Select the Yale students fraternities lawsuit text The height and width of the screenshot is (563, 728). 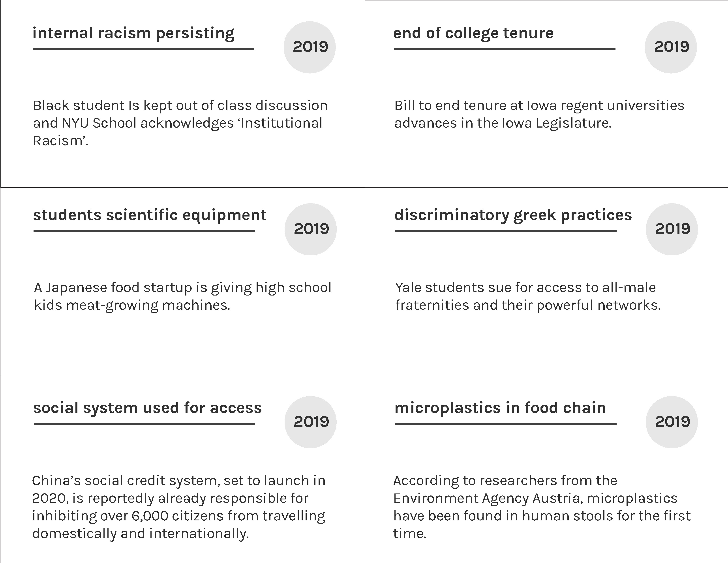(x=528, y=296)
